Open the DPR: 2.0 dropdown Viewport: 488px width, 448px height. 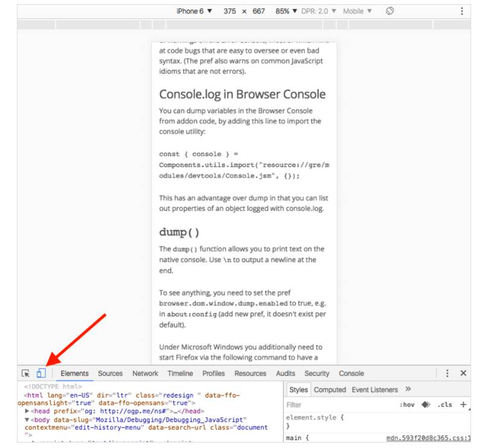[318, 11]
